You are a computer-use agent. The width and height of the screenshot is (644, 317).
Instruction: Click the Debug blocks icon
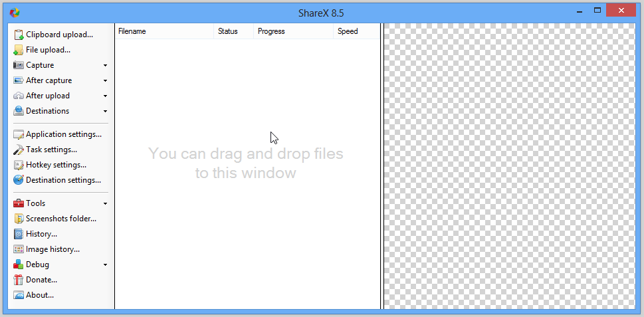tap(19, 264)
